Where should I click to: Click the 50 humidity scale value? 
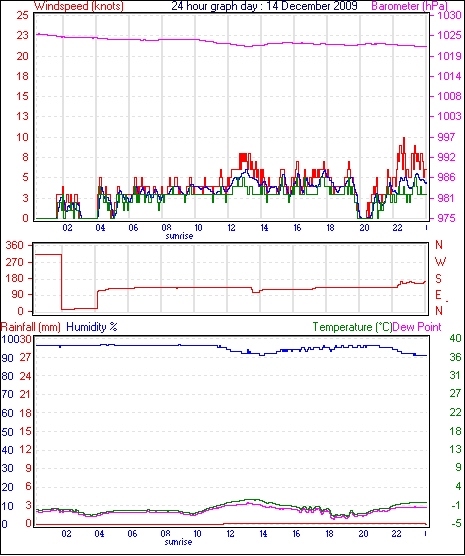[7, 432]
